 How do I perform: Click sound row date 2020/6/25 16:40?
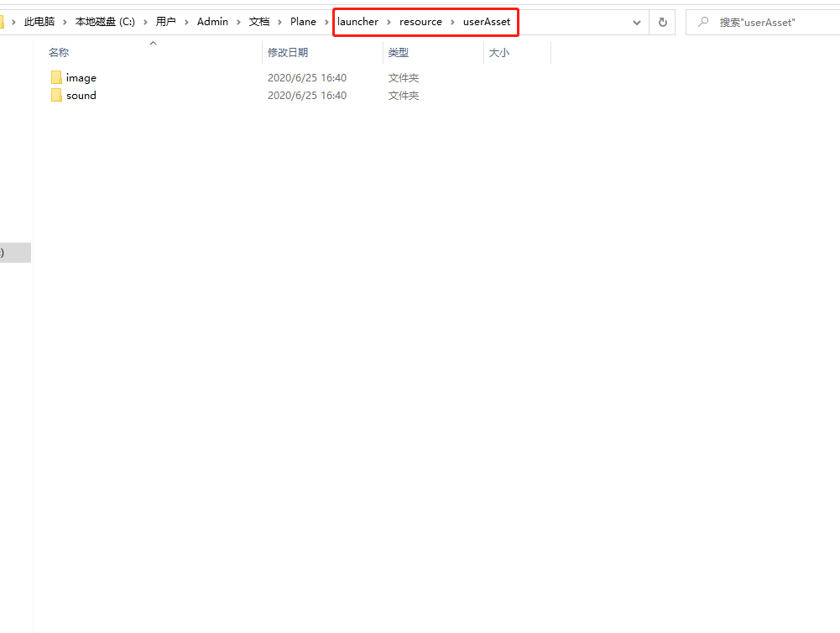tap(307, 96)
